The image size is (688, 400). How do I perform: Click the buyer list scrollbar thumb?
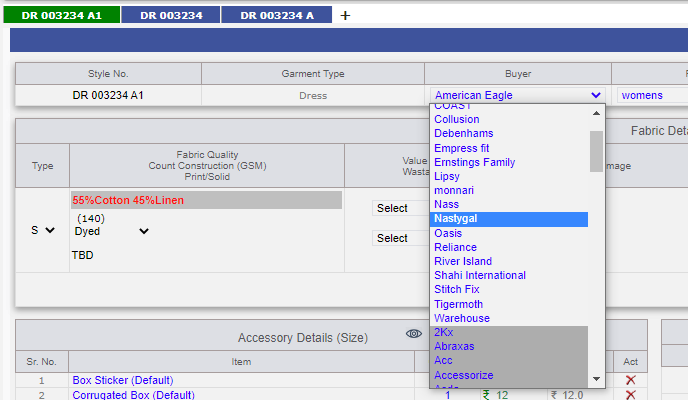[596, 151]
